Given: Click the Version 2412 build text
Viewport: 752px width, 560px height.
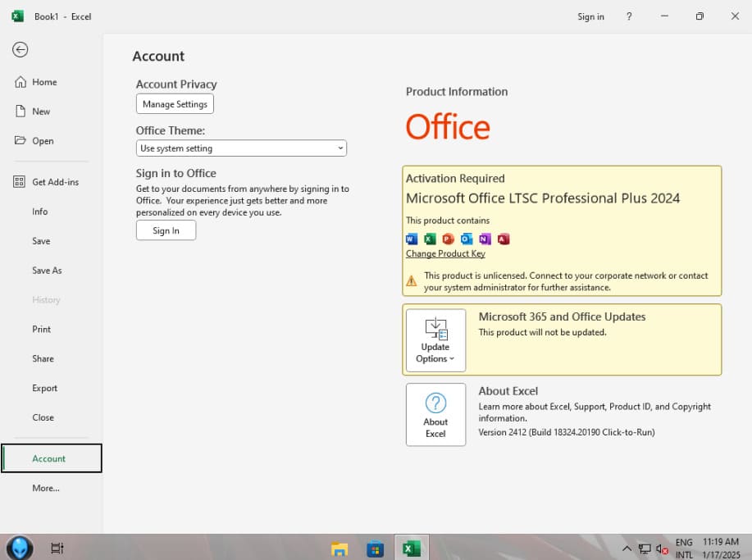Looking at the screenshot, I should [567, 432].
